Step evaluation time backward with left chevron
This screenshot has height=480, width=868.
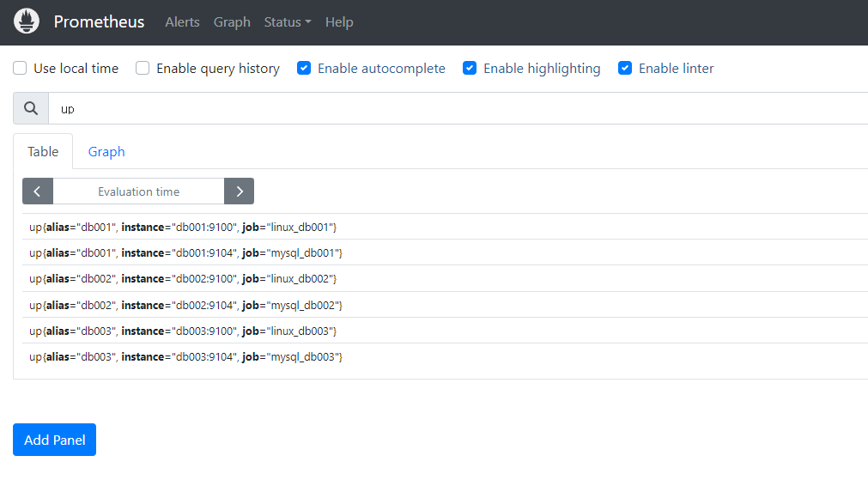38,191
